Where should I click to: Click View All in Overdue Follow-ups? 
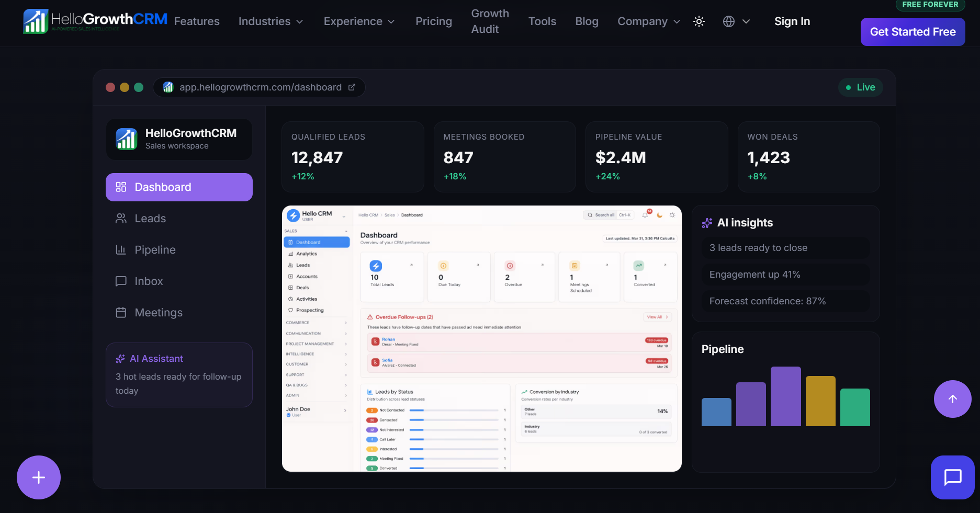[657, 317]
